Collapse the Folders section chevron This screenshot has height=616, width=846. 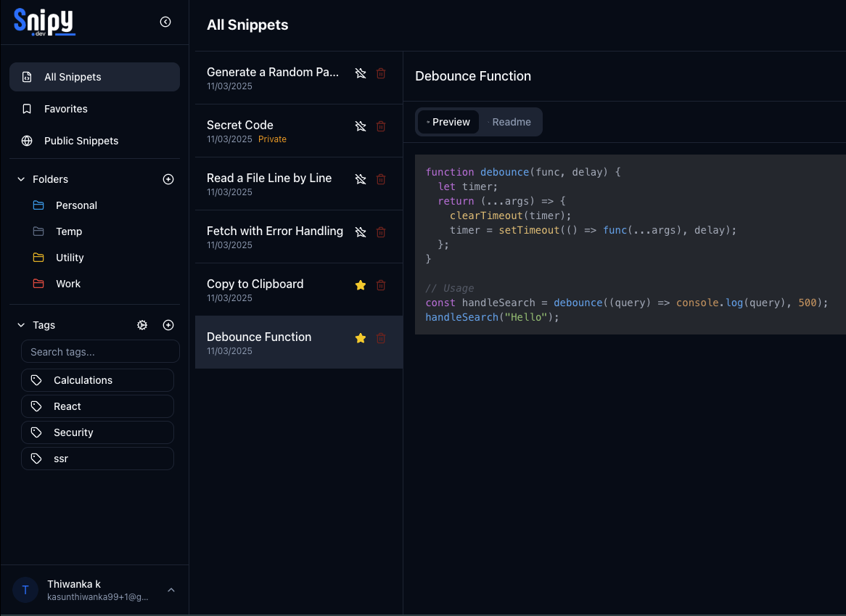(x=20, y=179)
